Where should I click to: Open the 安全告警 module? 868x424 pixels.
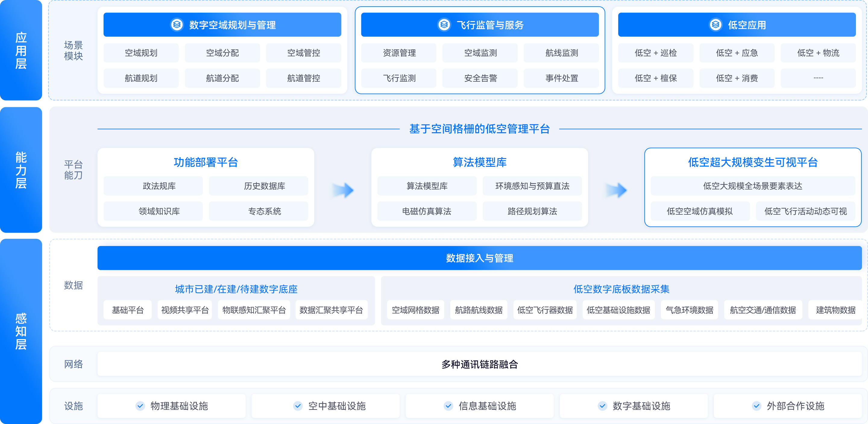tap(480, 78)
